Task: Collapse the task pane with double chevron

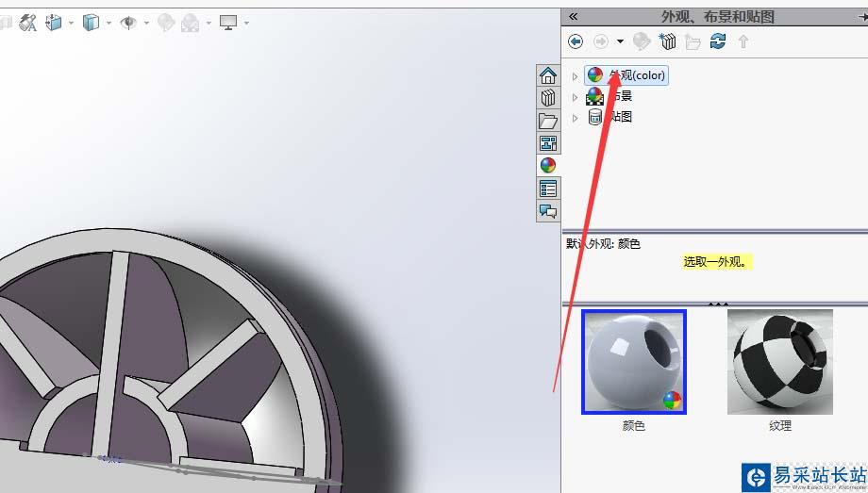Action: [x=574, y=17]
